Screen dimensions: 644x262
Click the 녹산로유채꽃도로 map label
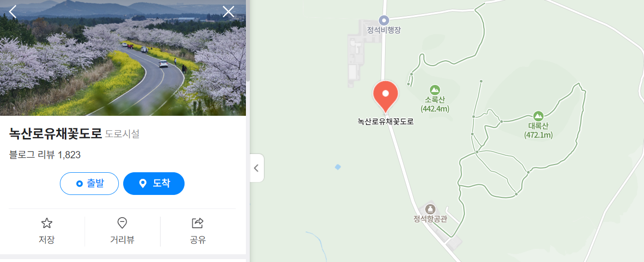click(386, 122)
